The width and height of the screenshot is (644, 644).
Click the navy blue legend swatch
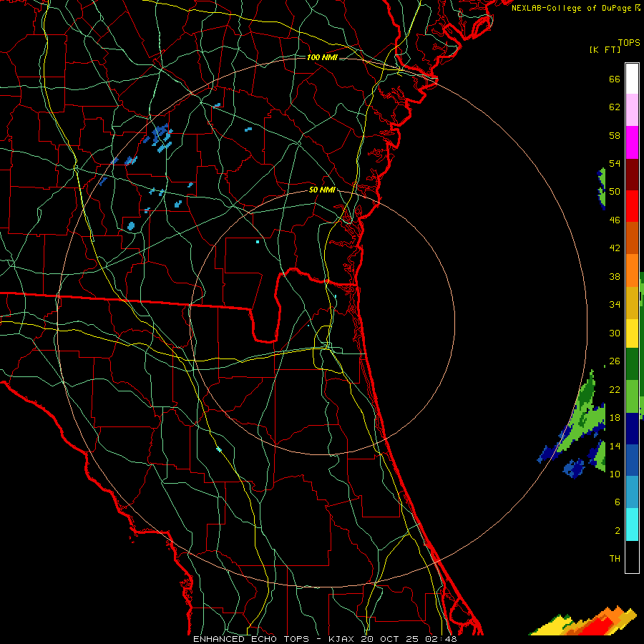pos(632,429)
